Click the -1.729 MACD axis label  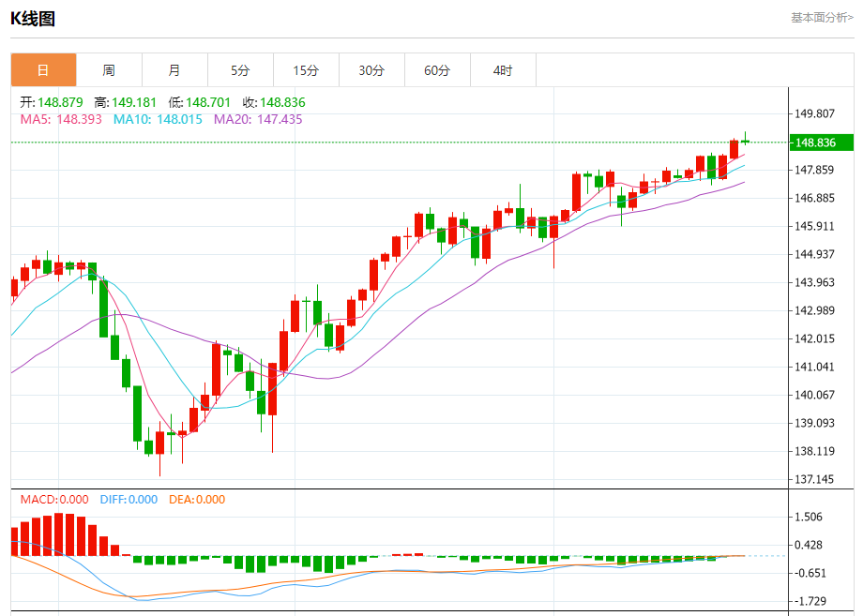click(x=809, y=601)
